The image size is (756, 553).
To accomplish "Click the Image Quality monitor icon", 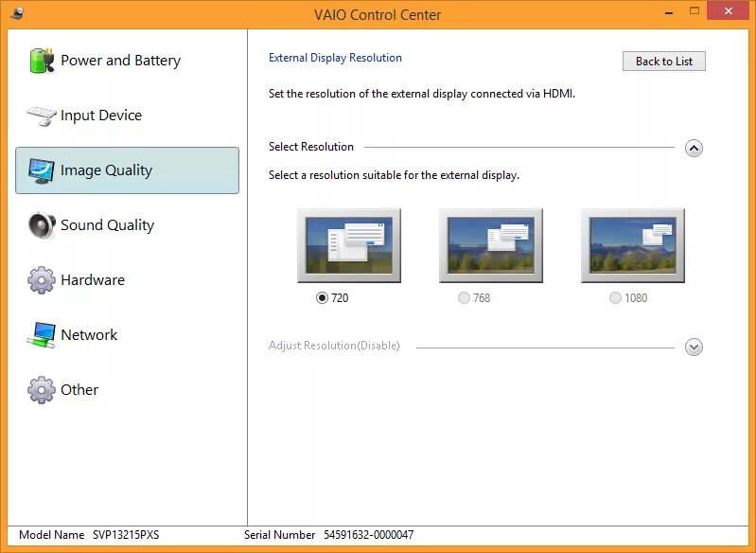I will point(42,170).
